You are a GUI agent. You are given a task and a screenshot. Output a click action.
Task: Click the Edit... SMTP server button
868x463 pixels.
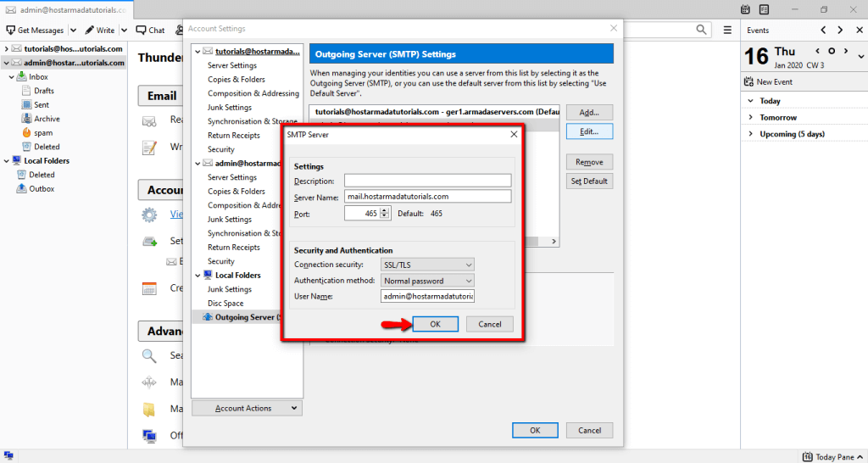click(x=589, y=131)
